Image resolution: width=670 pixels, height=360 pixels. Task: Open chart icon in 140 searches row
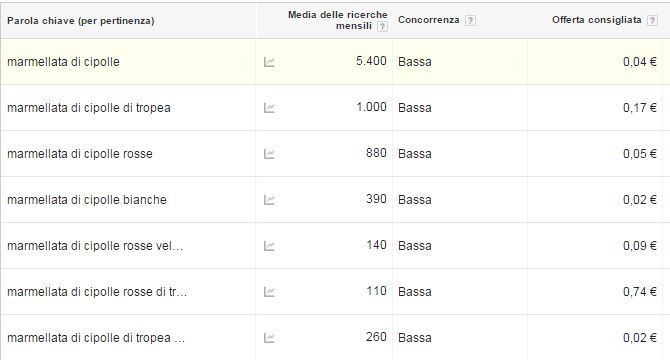pos(269,246)
